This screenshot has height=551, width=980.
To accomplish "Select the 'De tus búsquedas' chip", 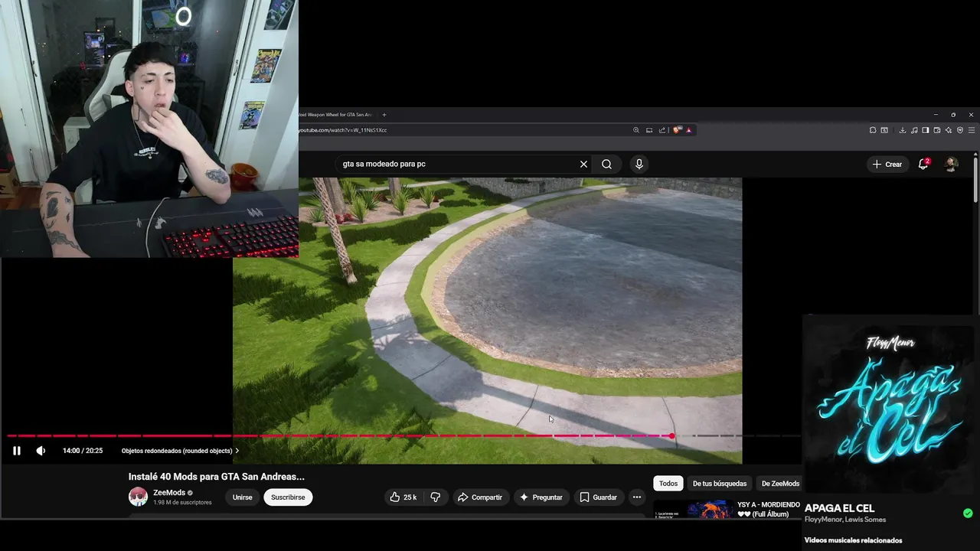I will pyautogui.click(x=720, y=484).
